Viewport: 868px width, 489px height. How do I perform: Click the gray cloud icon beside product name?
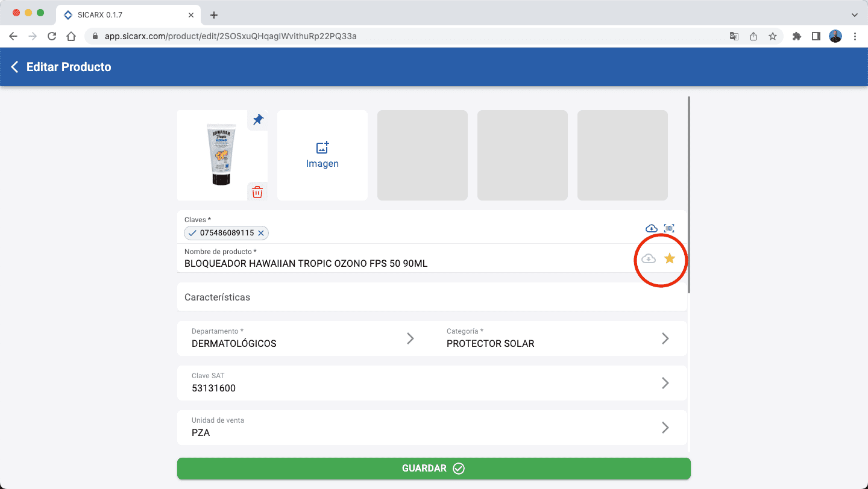[649, 258]
